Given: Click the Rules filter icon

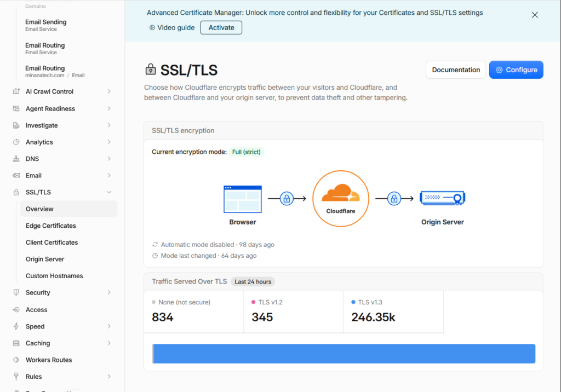Looking at the screenshot, I should click(16, 376).
